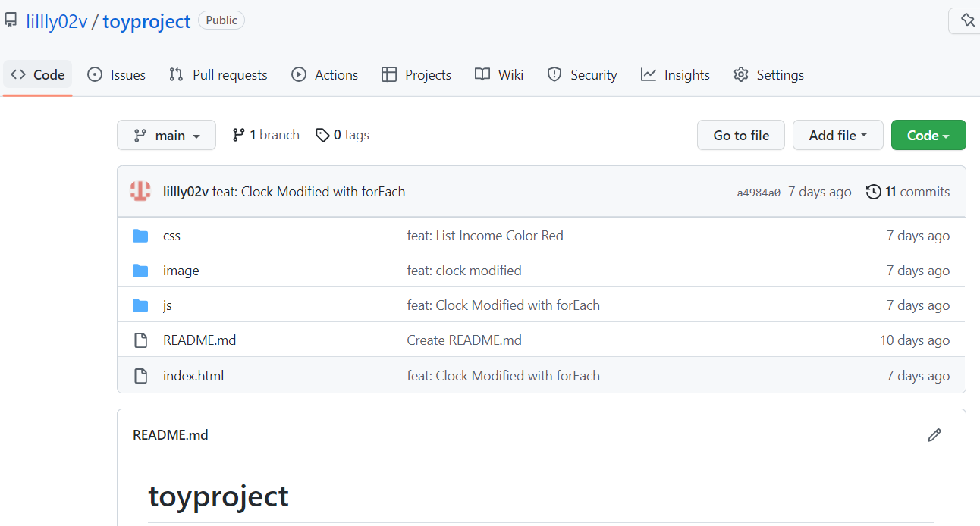This screenshot has width=980, height=526.
Task: Open the repository Settings tab
Action: [768, 74]
